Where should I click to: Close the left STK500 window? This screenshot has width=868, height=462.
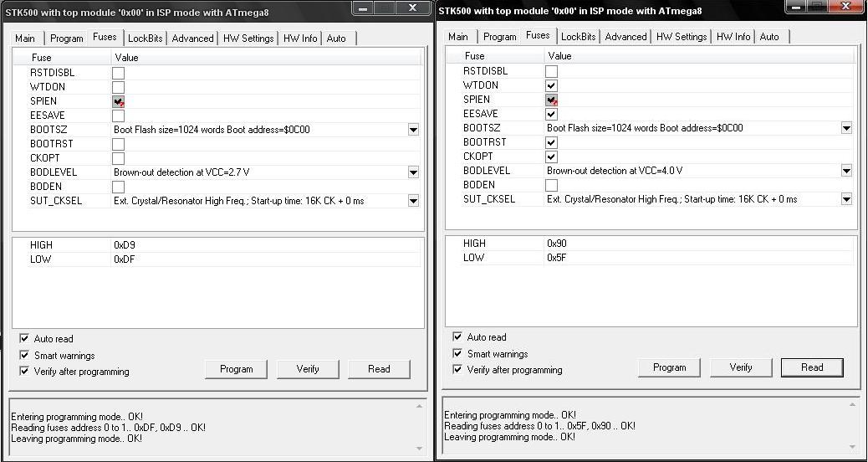pyautogui.click(x=413, y=8)
